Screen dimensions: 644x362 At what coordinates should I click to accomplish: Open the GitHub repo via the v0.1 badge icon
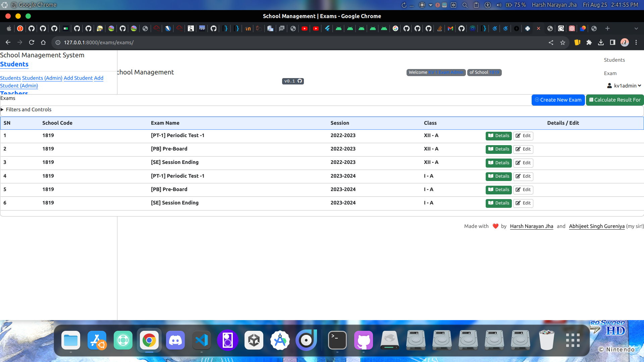point(300,81)
